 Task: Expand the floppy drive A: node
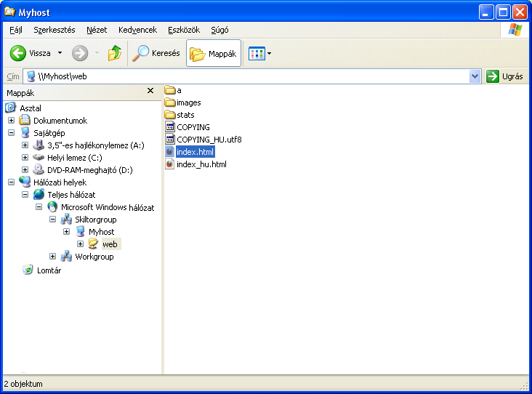[x=25, y=145]
